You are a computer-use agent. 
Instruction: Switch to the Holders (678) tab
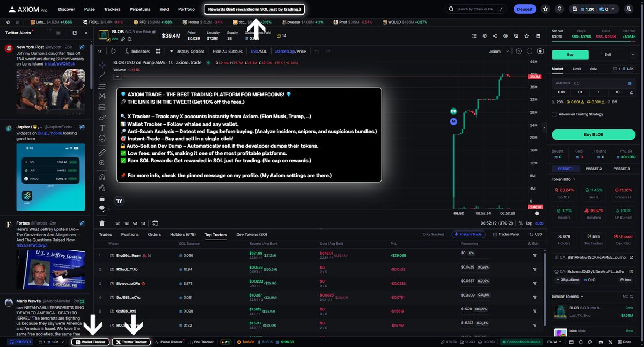click(182, 235)
